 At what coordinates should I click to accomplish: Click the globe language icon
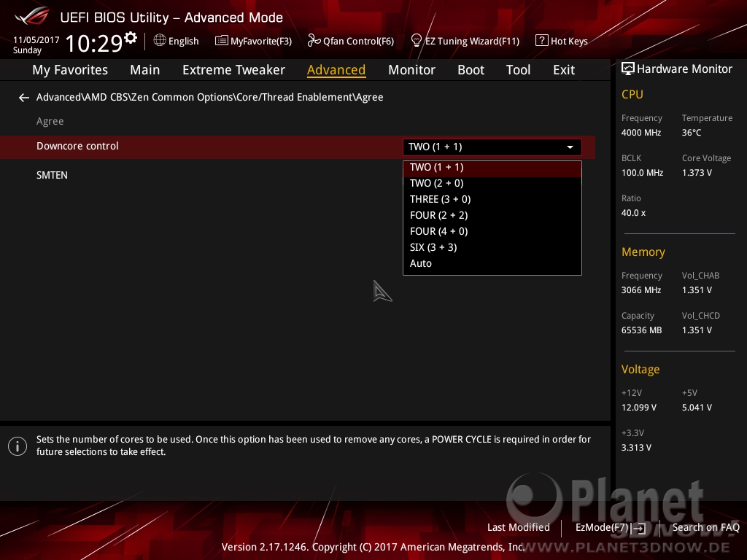160,41
